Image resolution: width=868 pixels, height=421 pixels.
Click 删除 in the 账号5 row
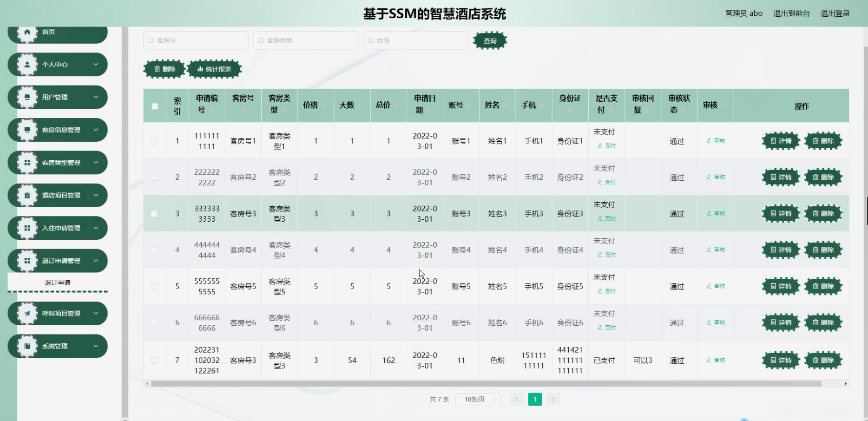(x=823, y=286)
